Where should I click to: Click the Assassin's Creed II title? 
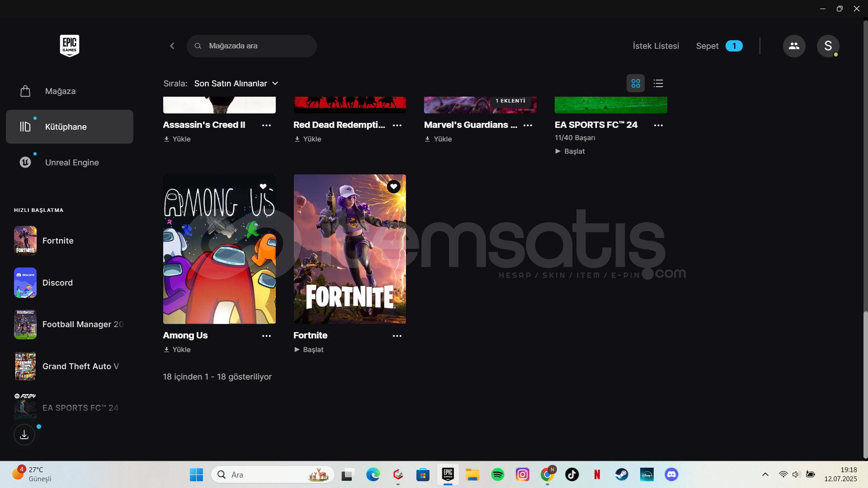pos(204,125)
